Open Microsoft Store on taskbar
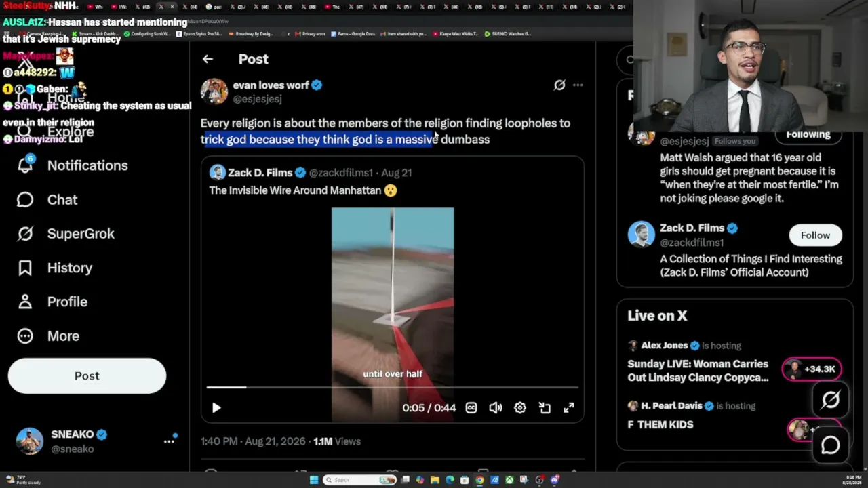The image size is (868, 488). (x=465, y=480)
